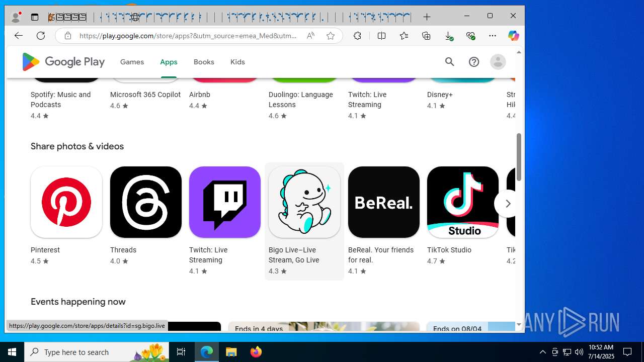The height and width of the screenshot is (362, 644).
Task: Open the Threads app icon
Action: point(146,202)
